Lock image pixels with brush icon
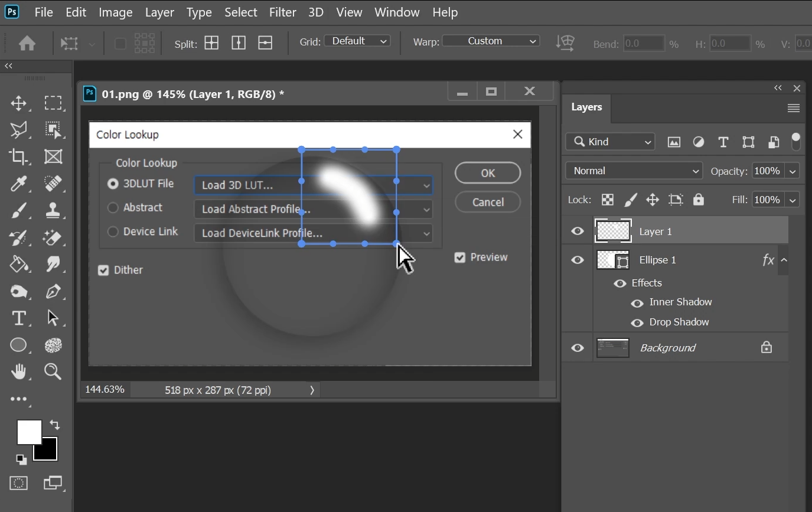 [630, 200]
